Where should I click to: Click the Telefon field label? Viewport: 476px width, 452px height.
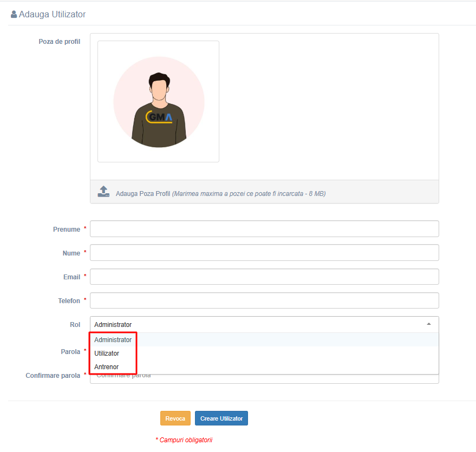click(69, 301)
